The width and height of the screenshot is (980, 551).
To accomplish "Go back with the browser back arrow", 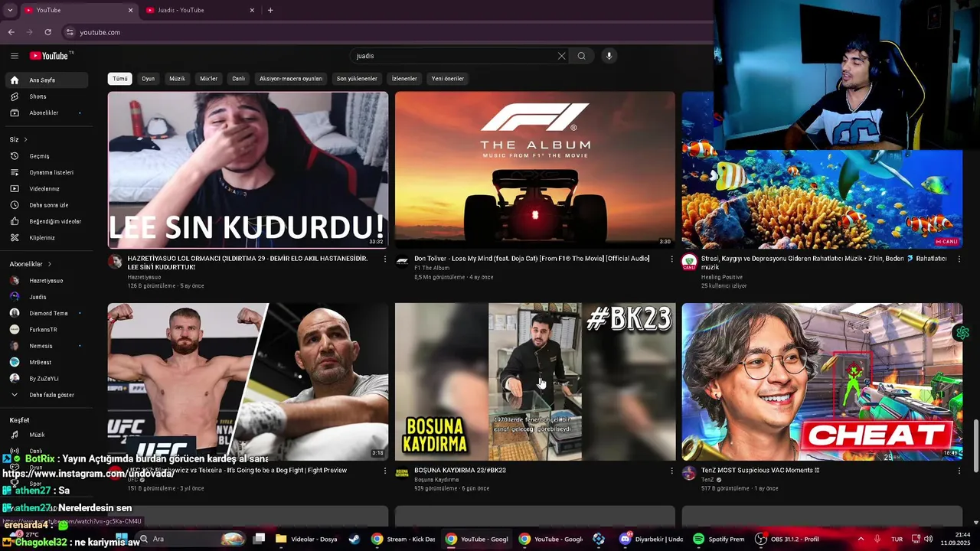I will tap(11, 32).
